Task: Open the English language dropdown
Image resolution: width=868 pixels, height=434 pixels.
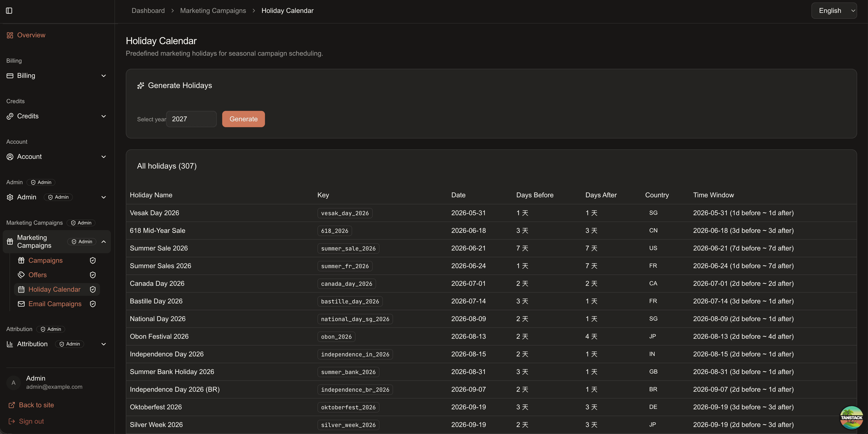Action: [x=834, y=11]
